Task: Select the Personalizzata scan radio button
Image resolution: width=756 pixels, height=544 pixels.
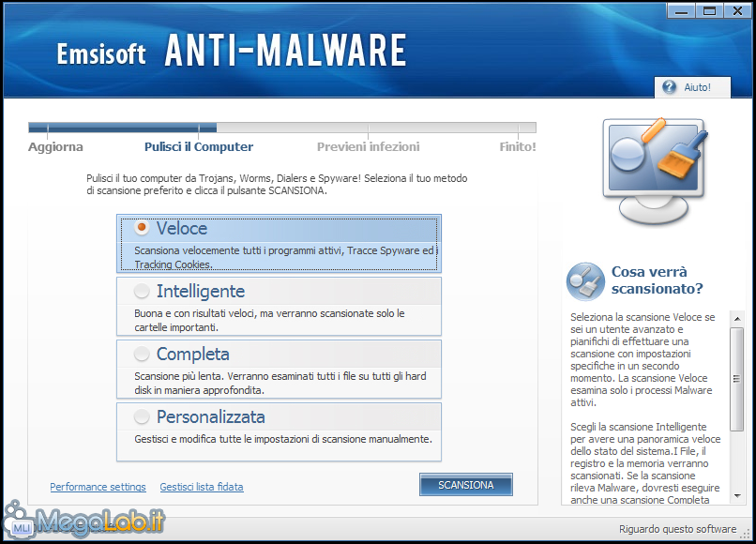Action: [142, 416]
